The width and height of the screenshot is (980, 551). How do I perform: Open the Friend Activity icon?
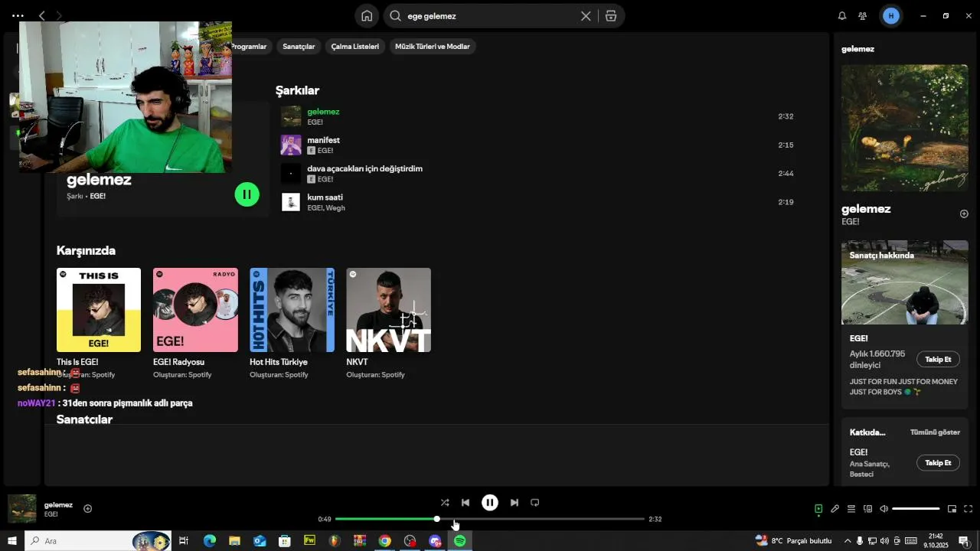(x=863, y=16)
